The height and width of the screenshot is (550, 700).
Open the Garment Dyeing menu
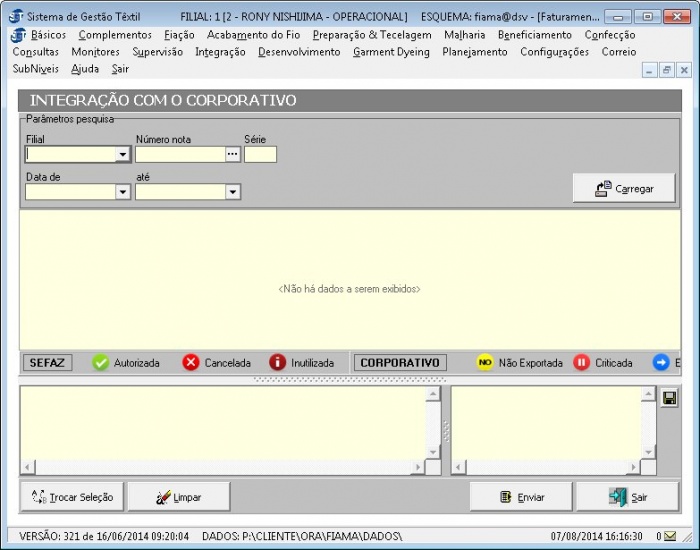pos(391,52)
